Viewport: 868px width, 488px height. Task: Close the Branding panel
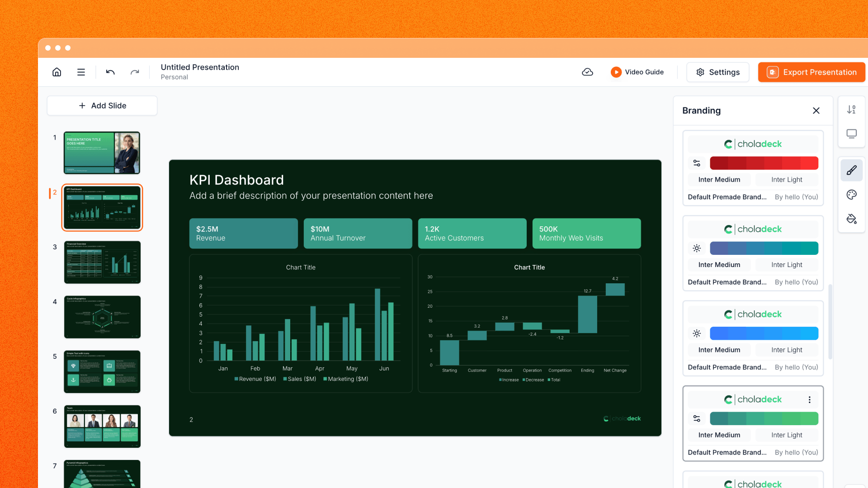816,111
